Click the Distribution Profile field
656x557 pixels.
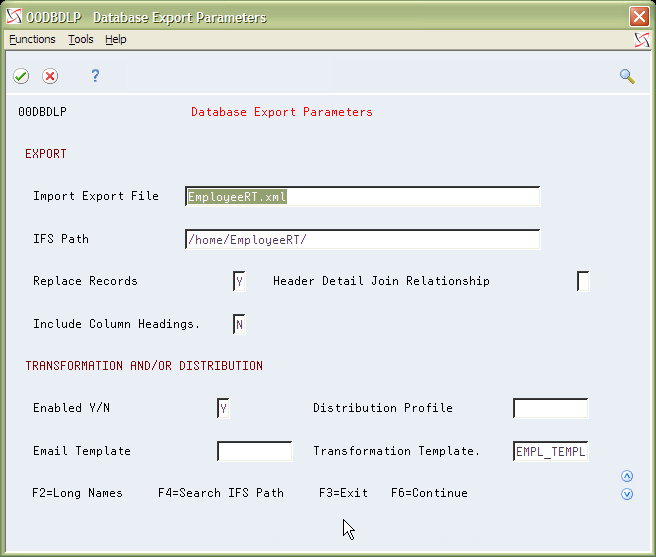[551, 408]
